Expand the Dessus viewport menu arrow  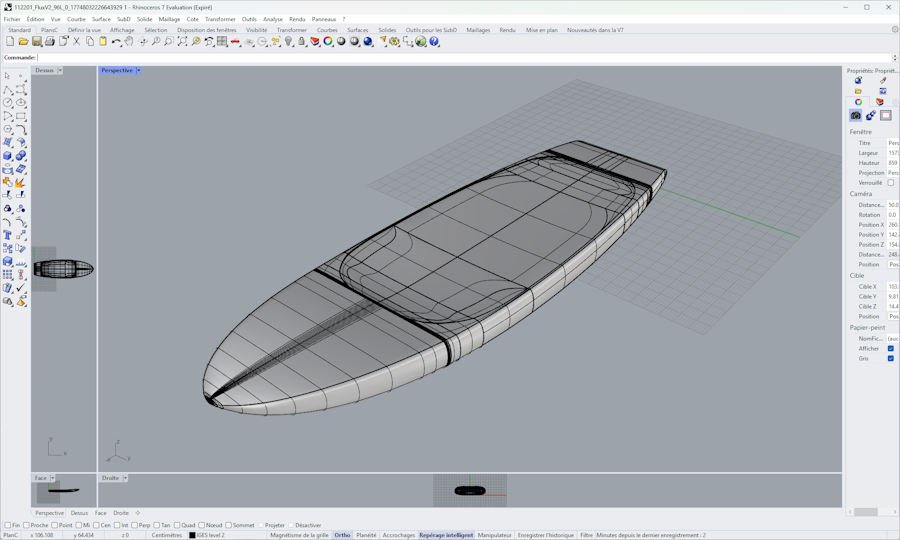coord(60,71)
